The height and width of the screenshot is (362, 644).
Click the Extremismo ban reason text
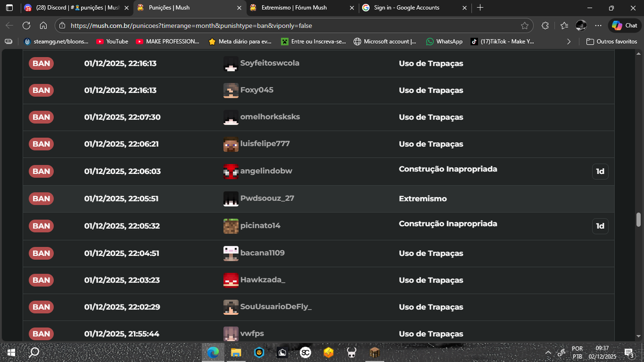pyautogui.click(x=423, y=199)
